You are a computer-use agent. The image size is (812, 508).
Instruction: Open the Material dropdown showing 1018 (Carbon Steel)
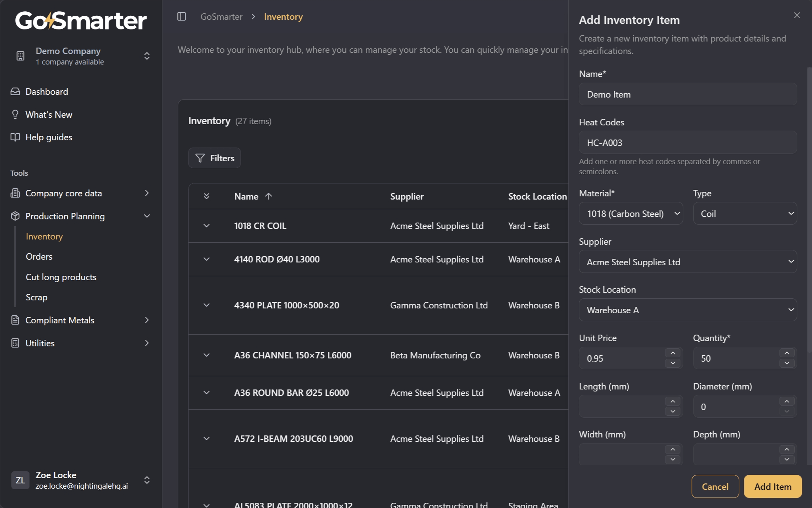pos(631,214)
